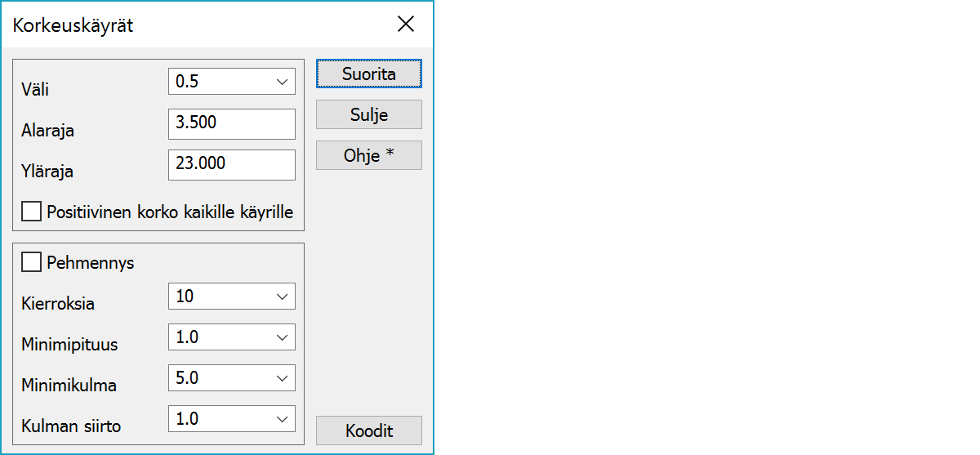The width and height of the screenshot is (980, 455).
Task: Close the Korkeuskäyrät dialog window
Action: 406,25
